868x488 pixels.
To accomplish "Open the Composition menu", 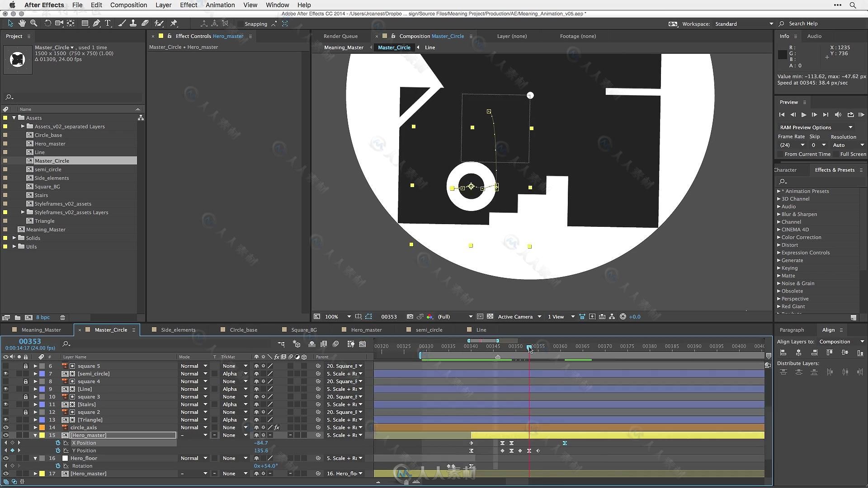I will click(x=128, y=5).
